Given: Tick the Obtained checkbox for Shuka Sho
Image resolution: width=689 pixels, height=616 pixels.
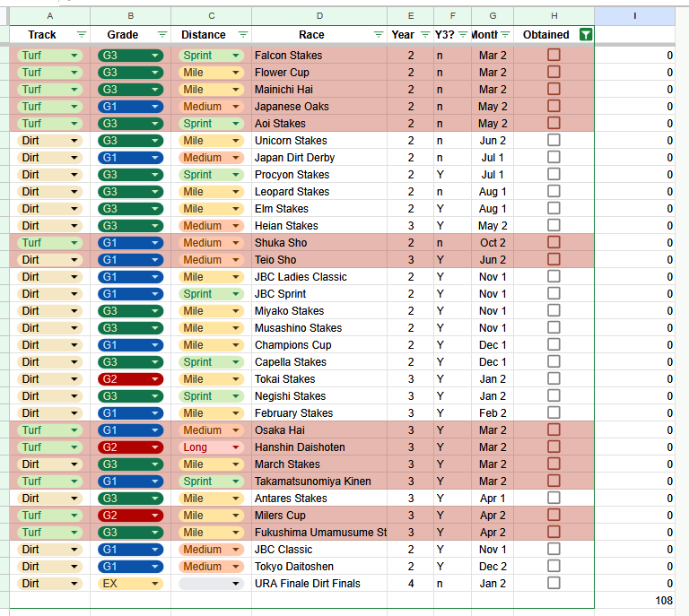Looking at the screenshot, I should point(554,242).
